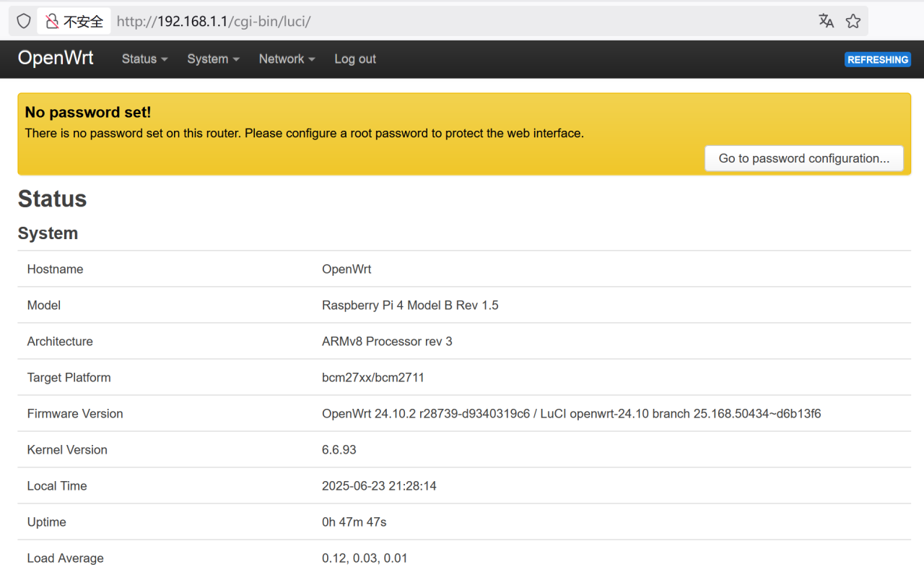Screen dimensions: 924x580
Task: Select the '0h 47m 47s' uptime value
Action: pos(354,522)
